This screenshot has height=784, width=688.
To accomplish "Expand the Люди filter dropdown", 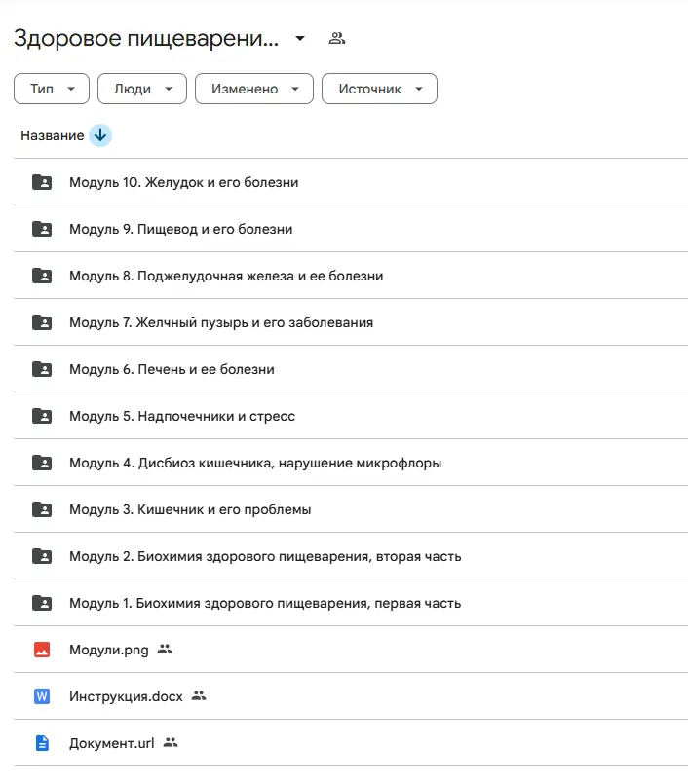I will click(141, 89).
